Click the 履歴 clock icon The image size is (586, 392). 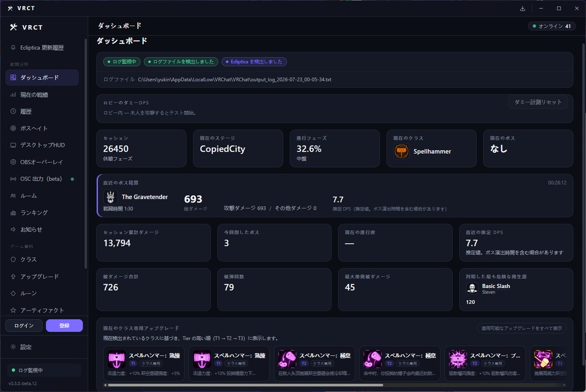tap(13, 112)
